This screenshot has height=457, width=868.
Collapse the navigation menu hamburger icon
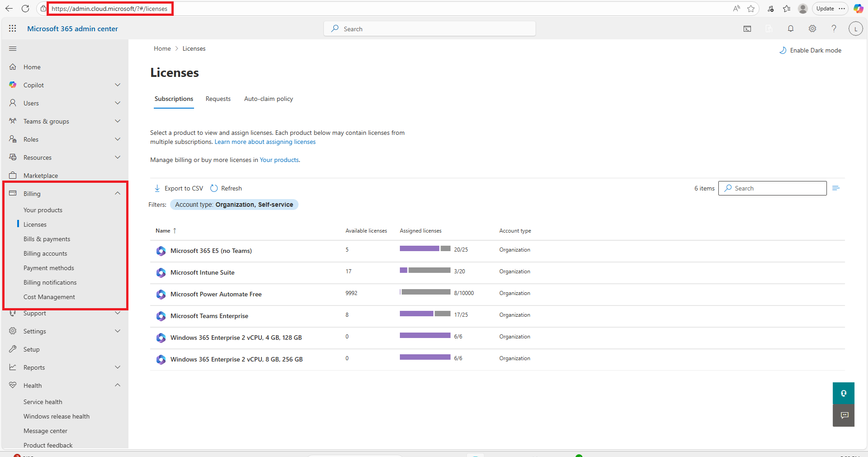click(13, 49)
